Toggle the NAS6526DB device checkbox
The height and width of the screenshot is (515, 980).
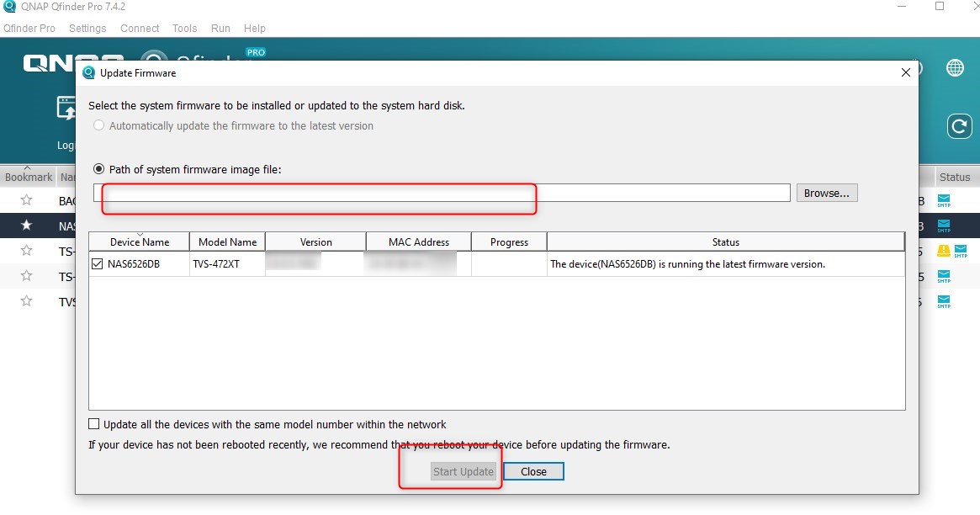[97, 263]
